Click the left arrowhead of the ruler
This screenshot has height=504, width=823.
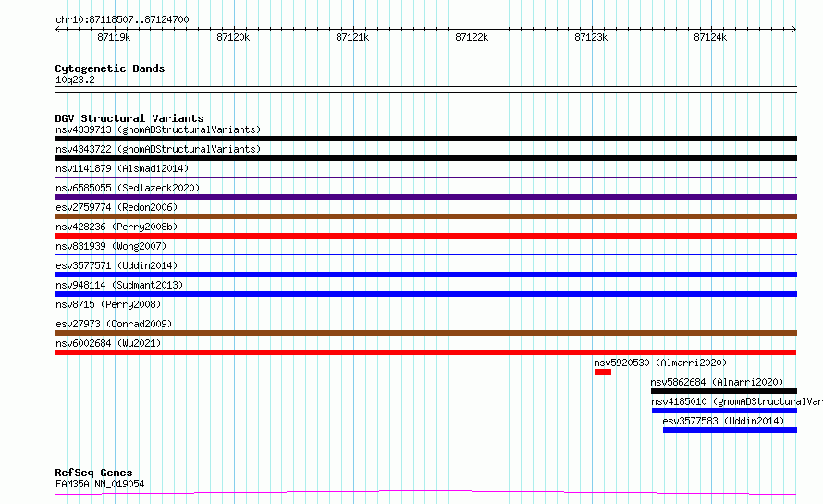[x=57, y=30]
